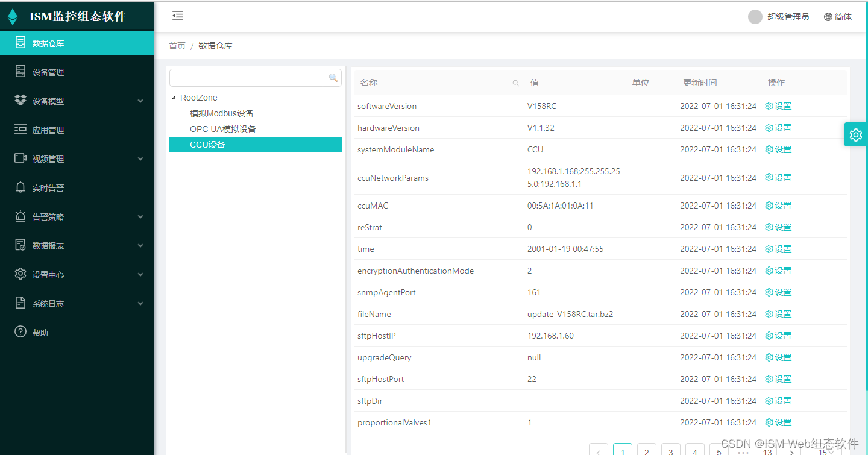Click 设置 for sftpHostIP row
868x455 pixels.
pos(778,336)
